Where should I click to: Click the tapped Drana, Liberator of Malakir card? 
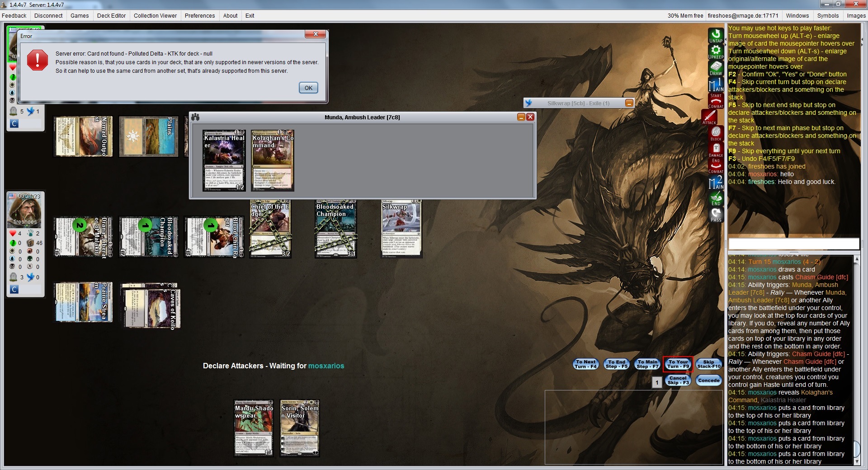coord(82,237)
